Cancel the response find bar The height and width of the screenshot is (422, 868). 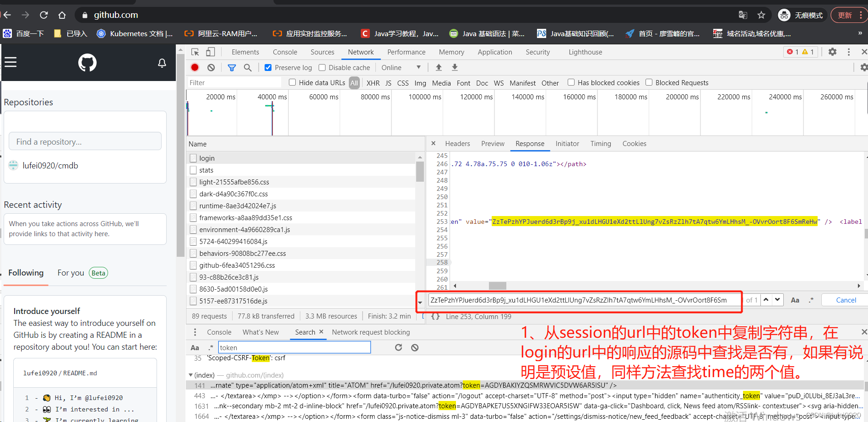click(846, 300)
